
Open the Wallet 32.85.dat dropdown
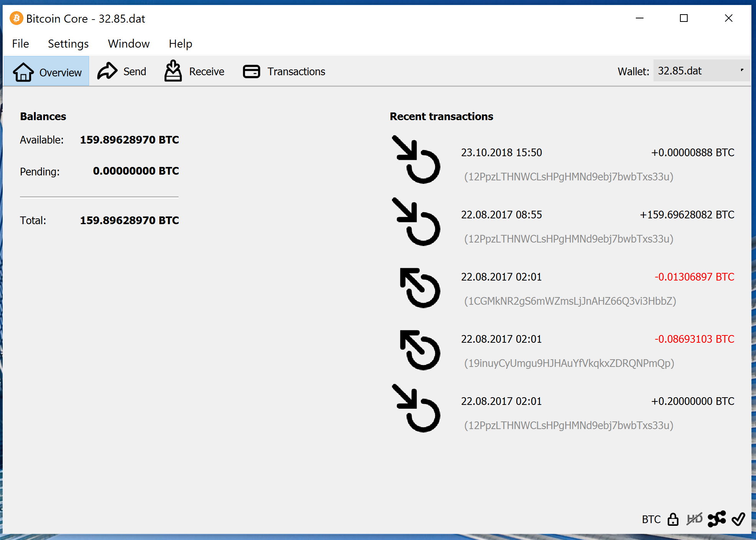tap(701, 71)
